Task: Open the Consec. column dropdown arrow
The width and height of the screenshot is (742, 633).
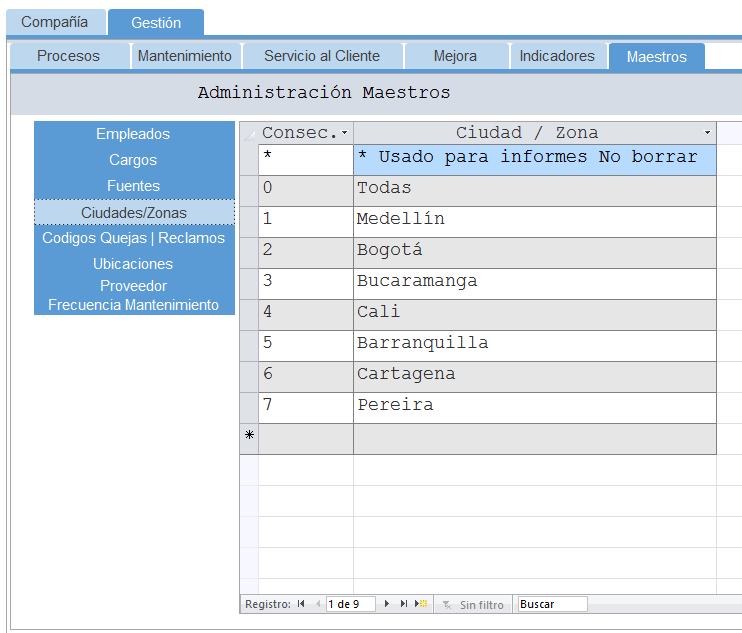Action: pyautogui.click(x=345, y=133)
